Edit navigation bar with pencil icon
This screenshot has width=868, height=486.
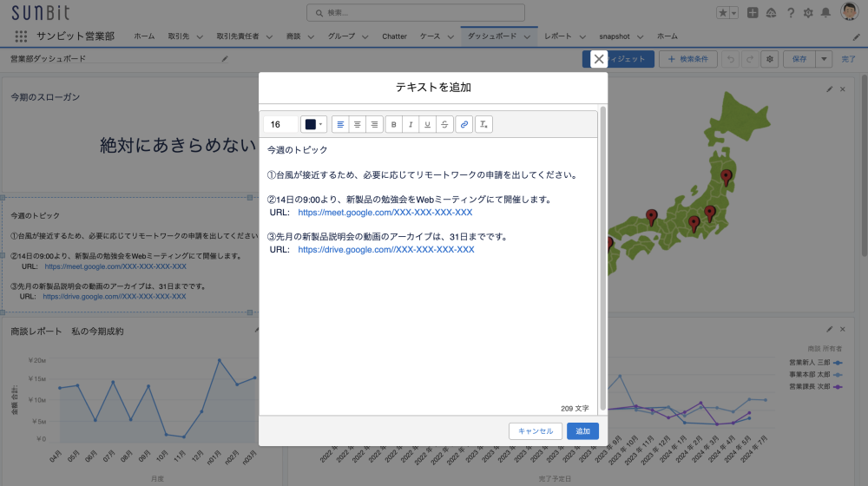(x=857, y=37)
